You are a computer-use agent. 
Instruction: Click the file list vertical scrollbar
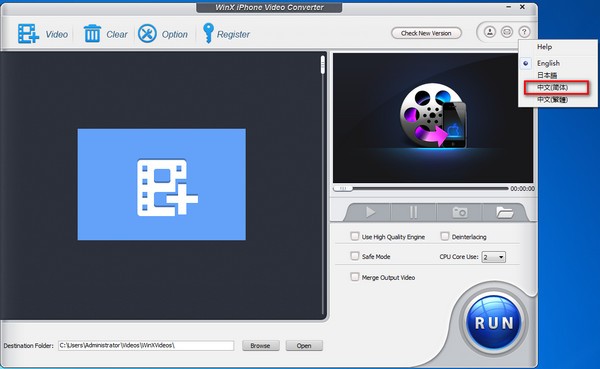click(323, 185)
